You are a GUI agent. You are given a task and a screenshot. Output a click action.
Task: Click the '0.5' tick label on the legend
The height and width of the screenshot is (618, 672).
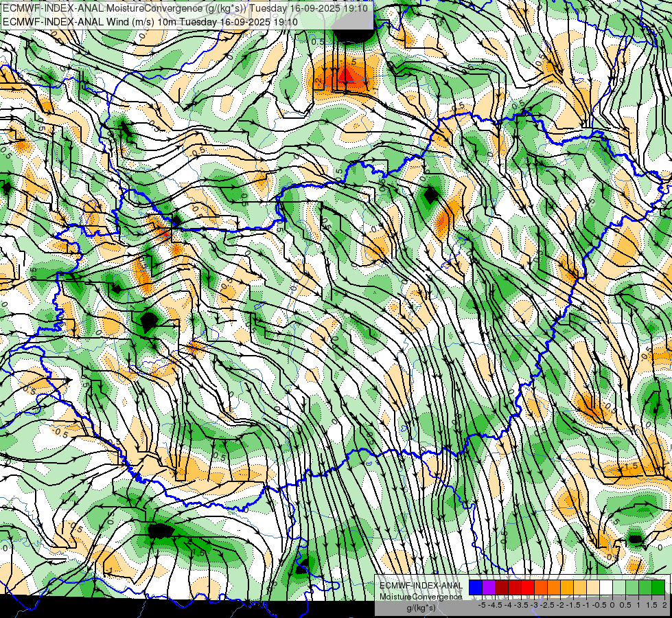pos(625,605)
